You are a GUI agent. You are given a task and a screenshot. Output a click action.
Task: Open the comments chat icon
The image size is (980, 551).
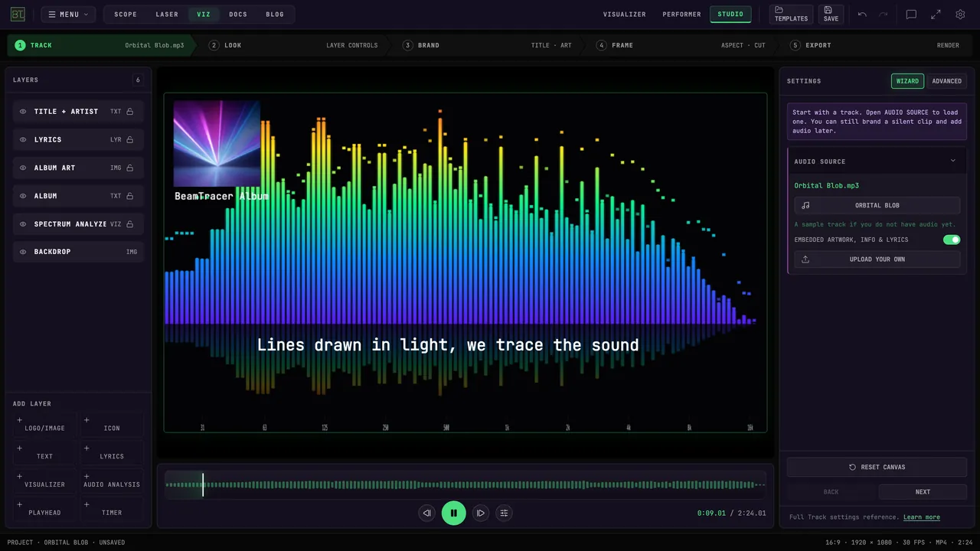[911, 15]
